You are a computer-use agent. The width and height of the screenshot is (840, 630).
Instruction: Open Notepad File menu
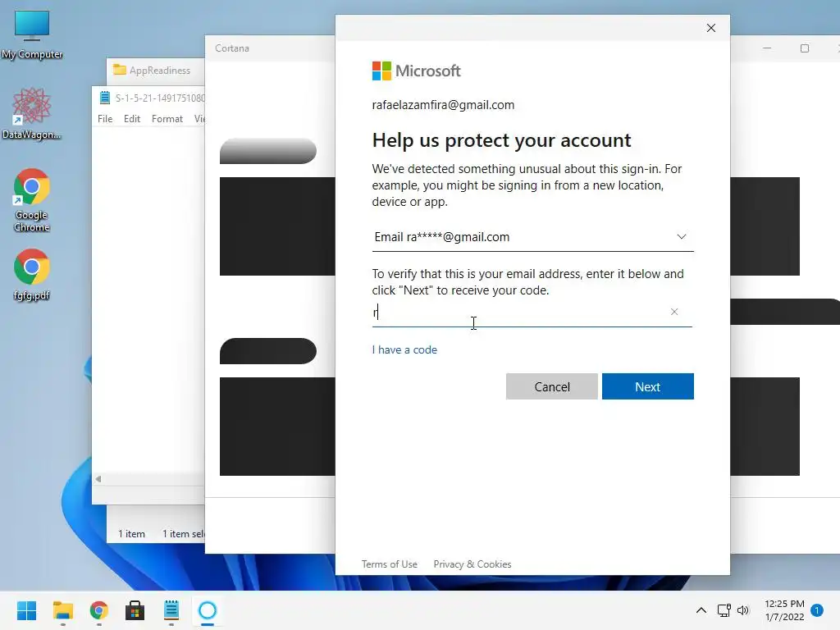[x=105, y=119]
